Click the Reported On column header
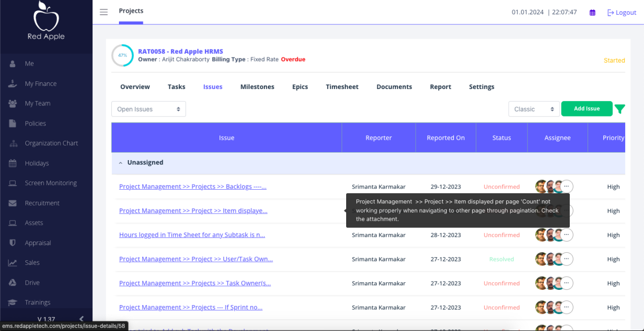 pos(446,138)
